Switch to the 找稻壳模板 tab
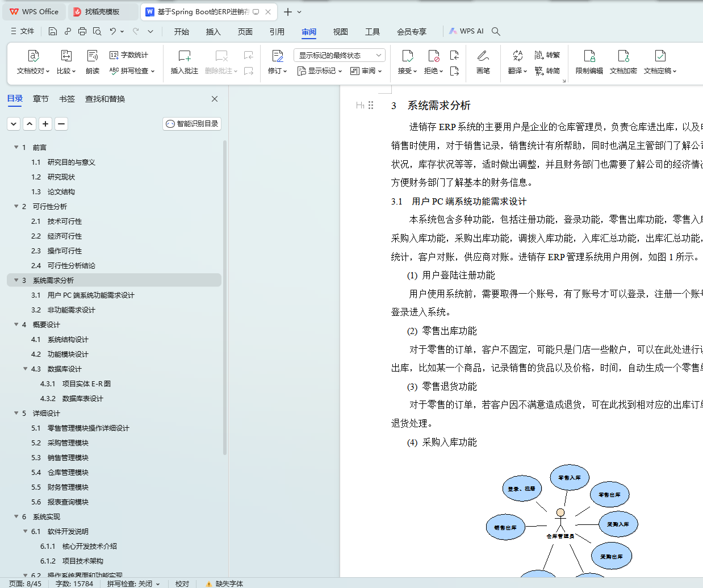Screen dimensions: 703x588 pyautogui.click(x=103, y=12)
